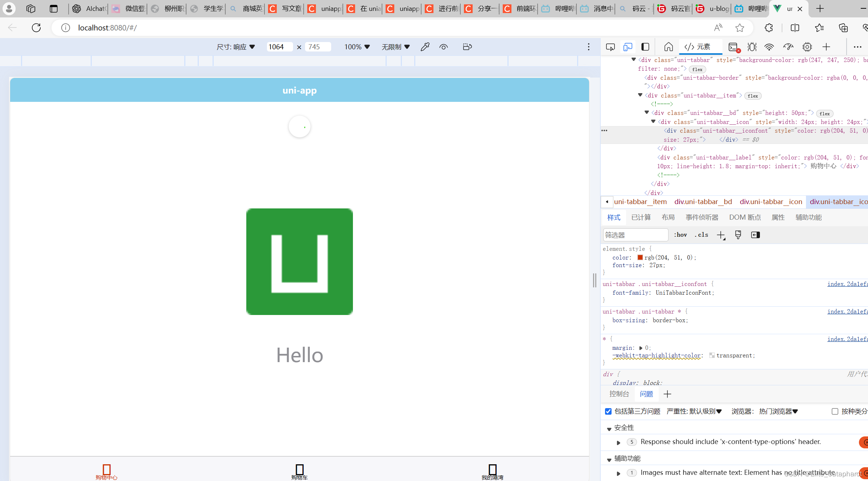This screenshot has width=868, height=481.
Task: Click the :hov toggle button
Action: tap(680, 235)
